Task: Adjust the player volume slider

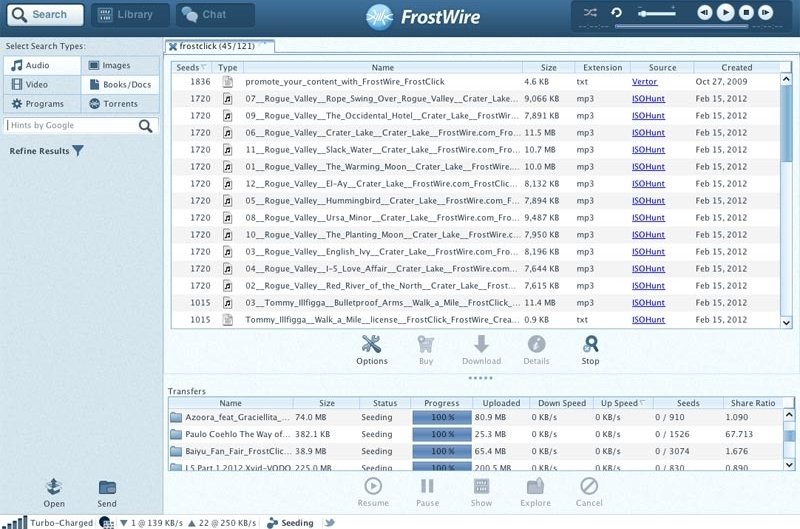Action: (x=657, y=13)
